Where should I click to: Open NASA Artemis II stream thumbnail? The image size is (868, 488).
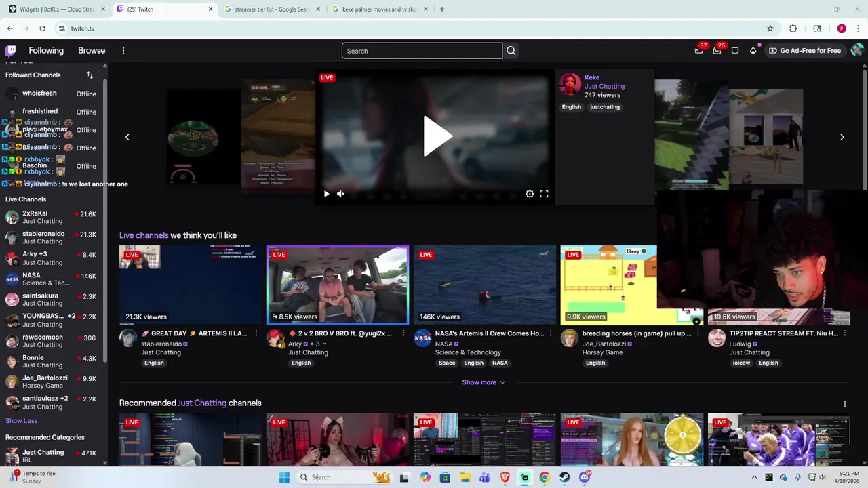pyautogui.click(x=485, y=285)
